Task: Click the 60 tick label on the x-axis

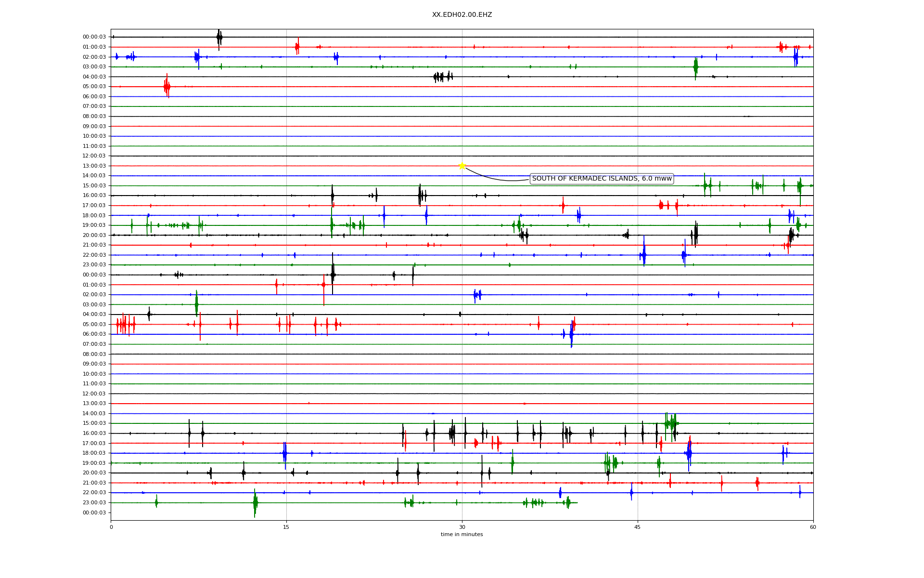Action: 813,527
